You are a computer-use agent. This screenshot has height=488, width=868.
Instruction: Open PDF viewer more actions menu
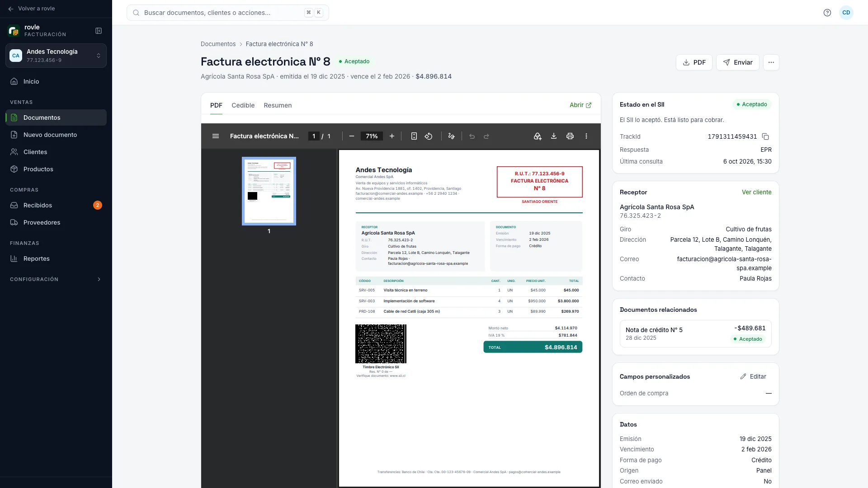pyautogui.click(x=586, y=136)
